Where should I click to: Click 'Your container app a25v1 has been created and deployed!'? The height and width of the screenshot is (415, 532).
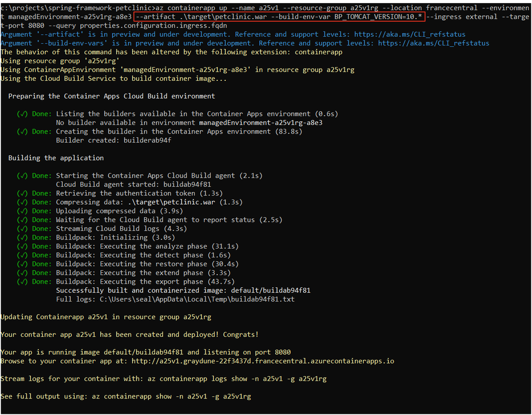pos(129,334)
